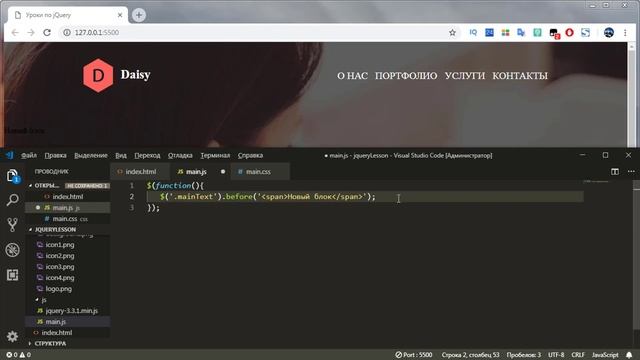Open the Вид menu

point(121,156)
